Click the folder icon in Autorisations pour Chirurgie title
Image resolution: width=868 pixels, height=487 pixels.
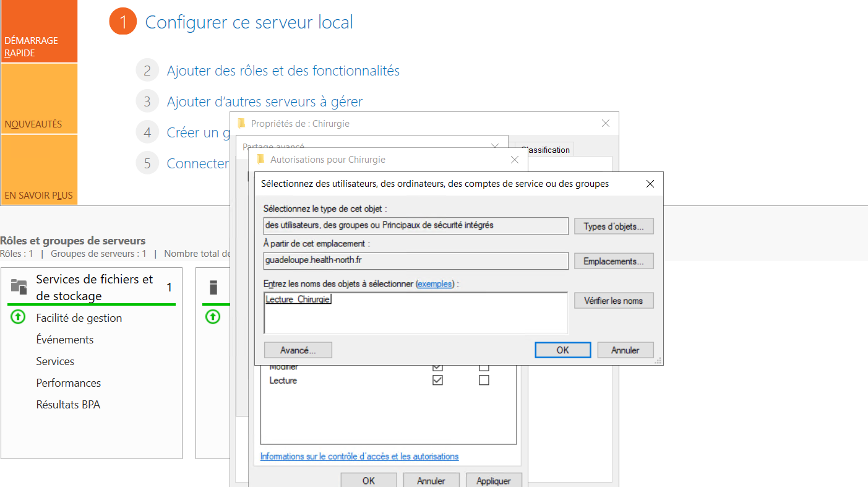click(261, 159)
